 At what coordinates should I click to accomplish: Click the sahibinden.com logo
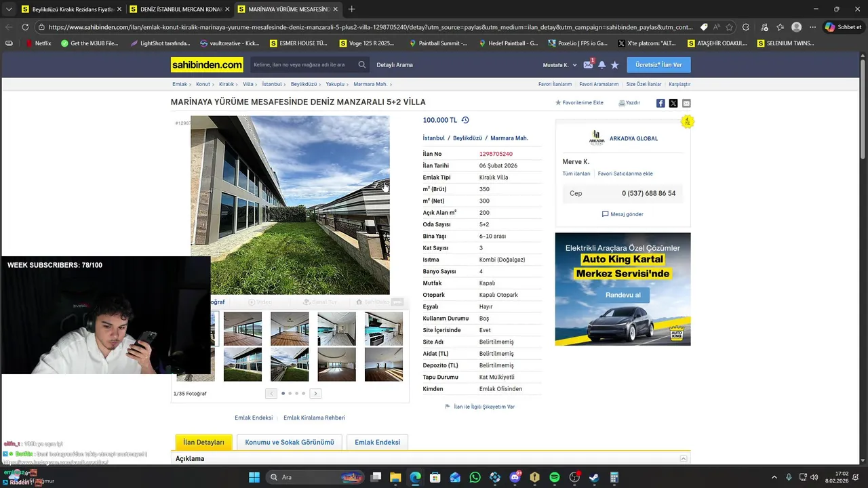click(207, 65)
